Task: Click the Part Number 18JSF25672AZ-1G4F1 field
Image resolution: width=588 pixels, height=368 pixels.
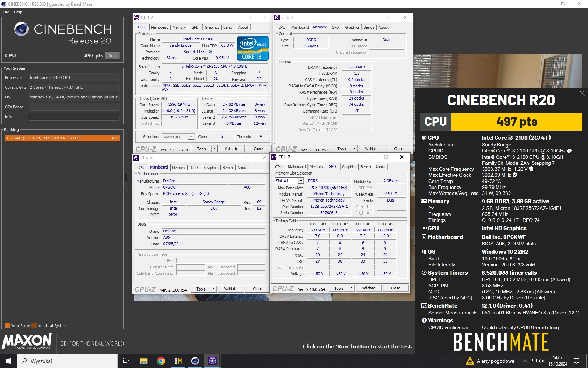Action: coord(329,207)
